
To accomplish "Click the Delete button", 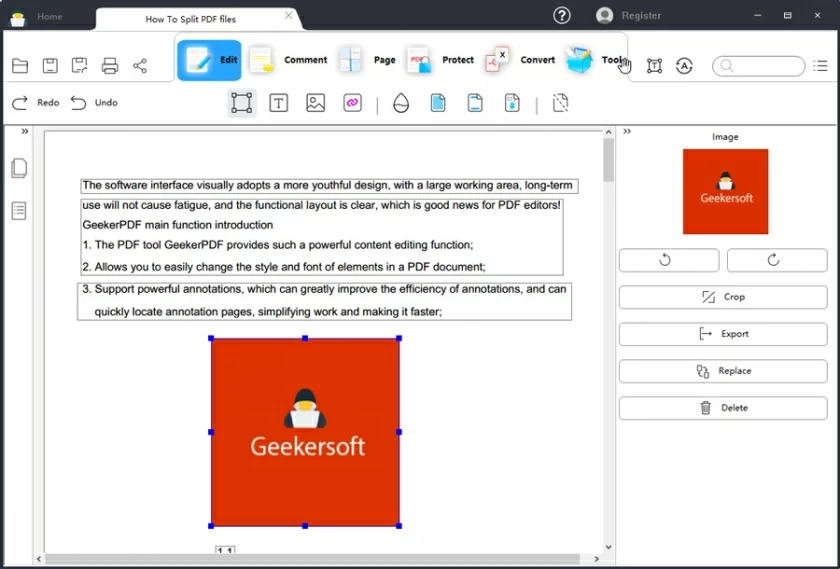I will tap(723, 408).
